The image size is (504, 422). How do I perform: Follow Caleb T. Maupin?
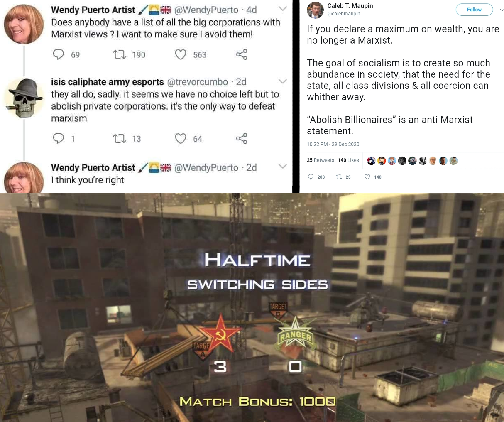[x=474, y=10]
